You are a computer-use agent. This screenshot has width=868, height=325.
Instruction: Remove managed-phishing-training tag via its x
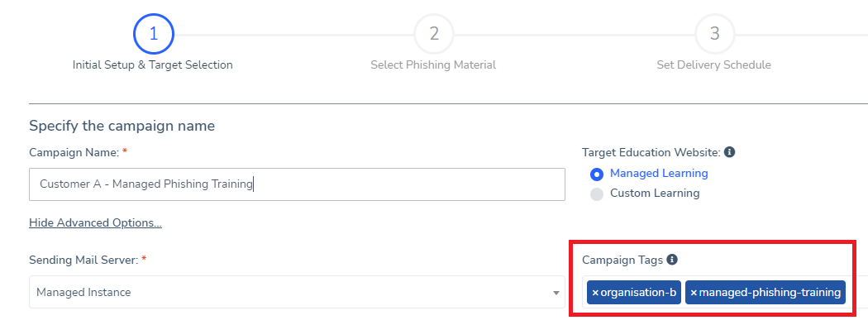(693, 292)
